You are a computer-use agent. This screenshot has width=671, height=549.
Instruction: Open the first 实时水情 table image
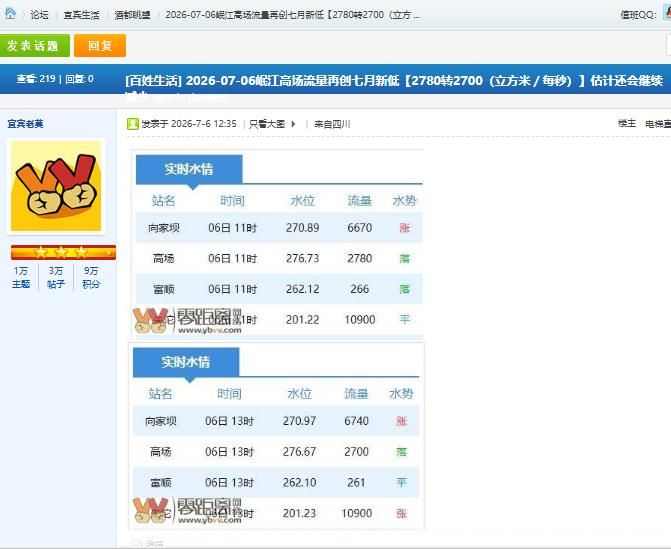279,245
